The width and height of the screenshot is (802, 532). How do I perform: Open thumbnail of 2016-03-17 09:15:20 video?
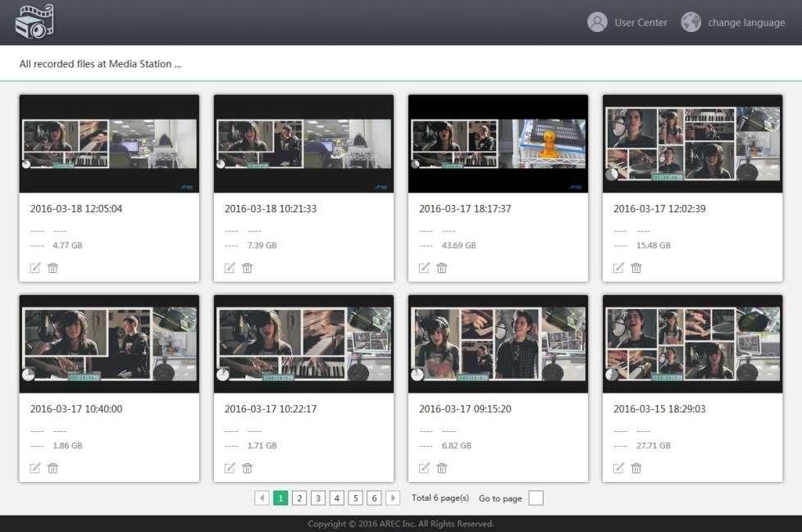(x=499, y=344)
